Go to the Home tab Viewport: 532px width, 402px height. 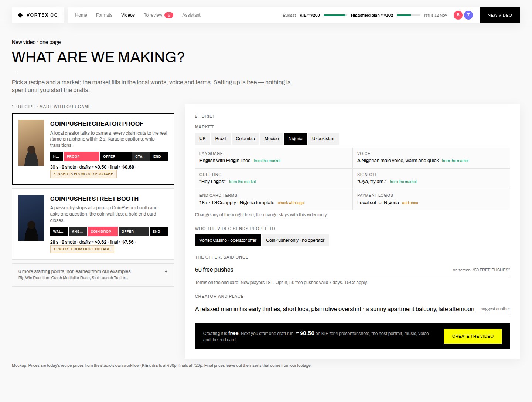[81, 15]
